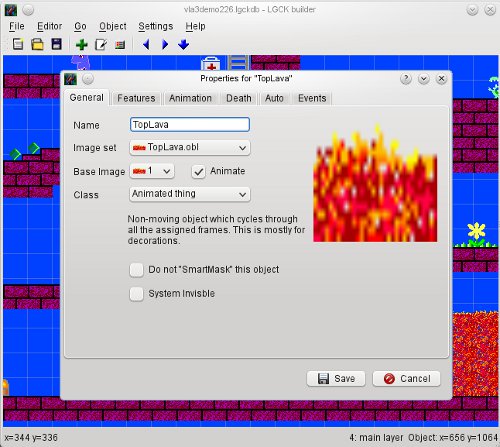Click the Cancel button
500x447 pixels.
pos(406,379)
